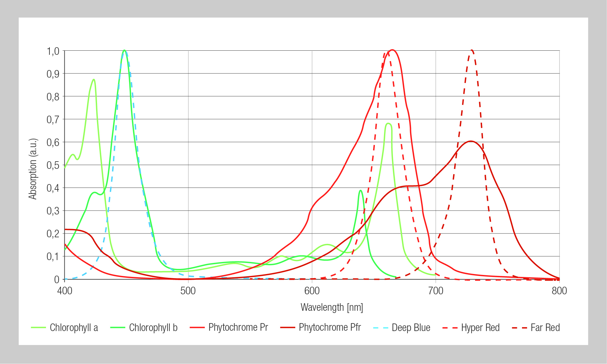
Task: Click the Far Red legend label
Action: click(x=545, y=328)
